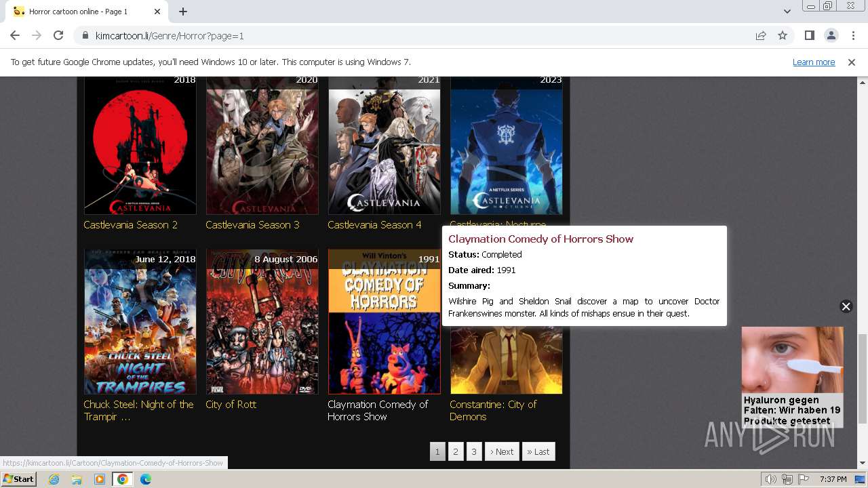Launch Microsoft Edge from the taskbar

point(146,479)
